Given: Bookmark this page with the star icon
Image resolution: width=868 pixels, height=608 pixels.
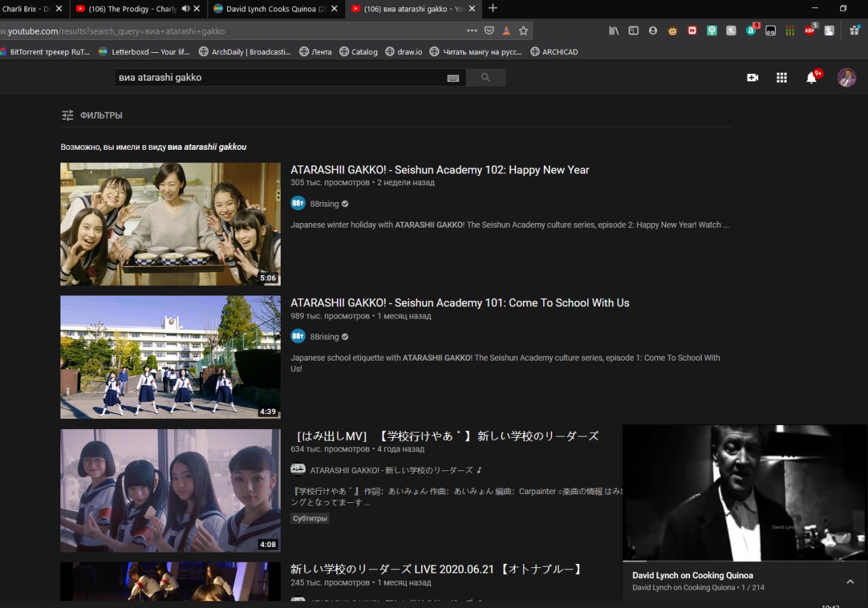Looking at the screenshot, I should click(x=524, y=31).
